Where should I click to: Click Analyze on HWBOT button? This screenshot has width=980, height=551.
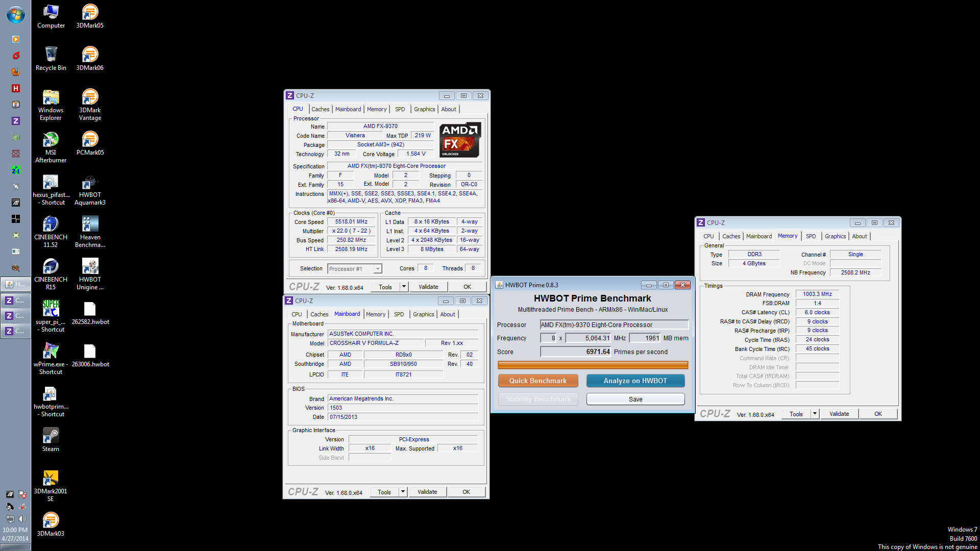pos(635,381)
